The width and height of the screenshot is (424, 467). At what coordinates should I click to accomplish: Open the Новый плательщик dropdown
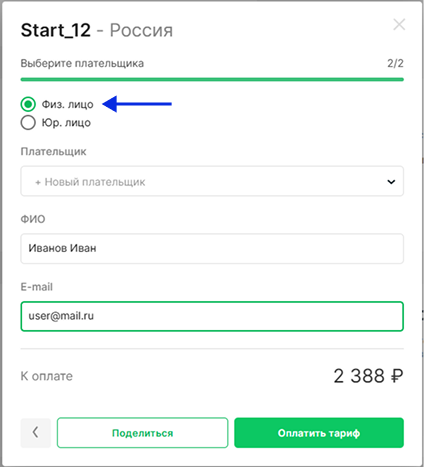point(212,181)
